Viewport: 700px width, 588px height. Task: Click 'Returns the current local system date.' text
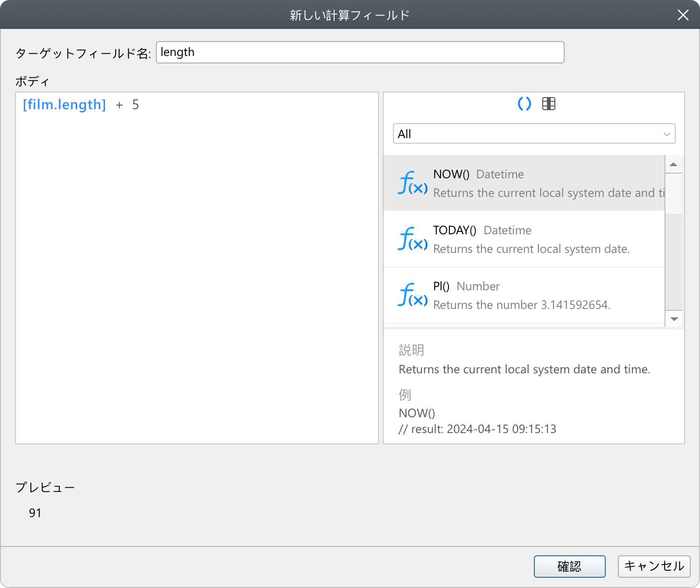click(532, 249)
